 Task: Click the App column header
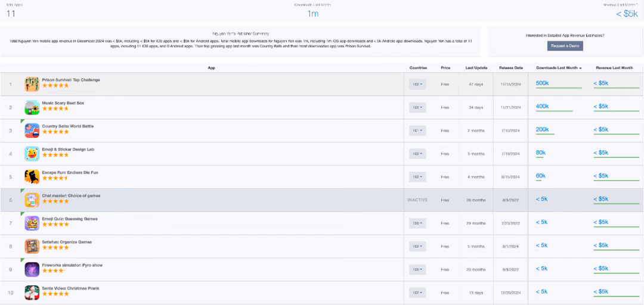point(211,68)
